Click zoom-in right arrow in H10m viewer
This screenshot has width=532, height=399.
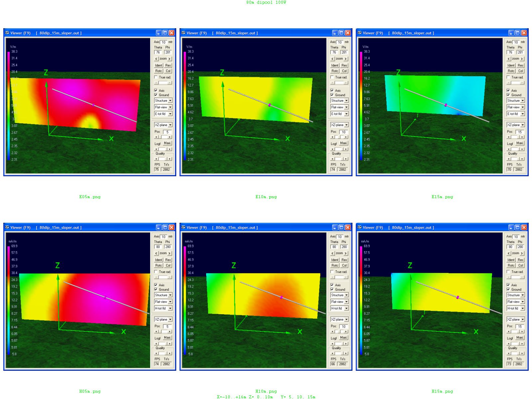[345, 253]
